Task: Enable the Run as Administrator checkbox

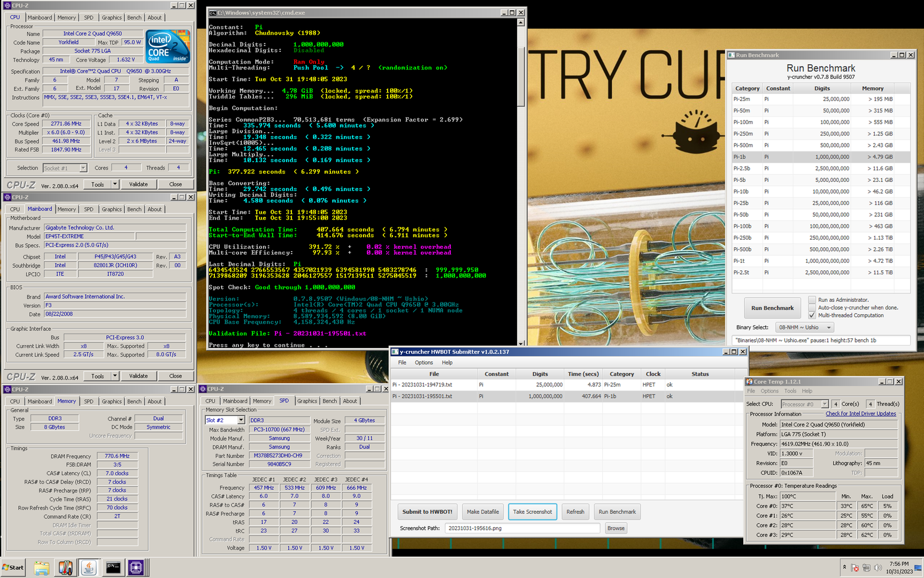Action: [812, 300]
